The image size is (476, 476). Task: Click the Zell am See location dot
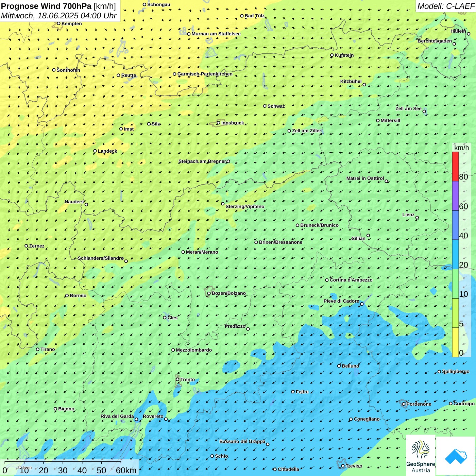(x=424, y=112)
